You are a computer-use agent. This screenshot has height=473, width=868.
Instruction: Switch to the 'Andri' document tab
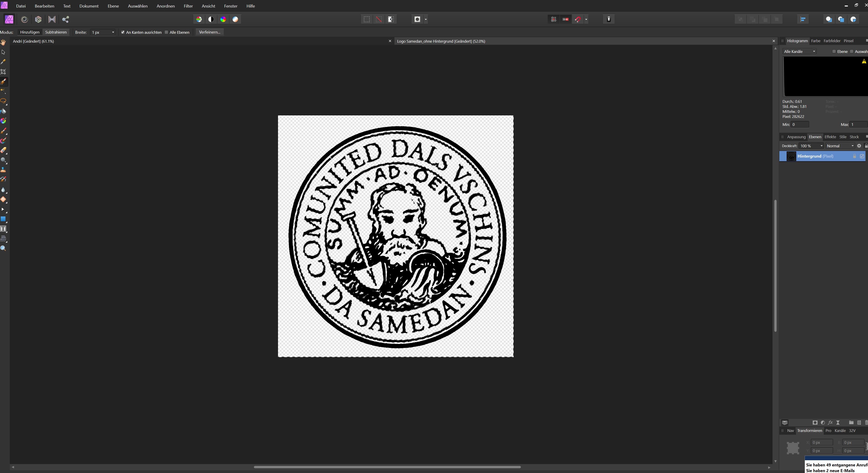point(33,41)
